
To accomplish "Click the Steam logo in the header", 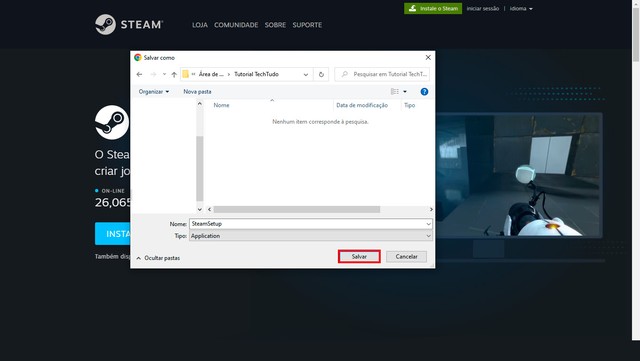I will (129, 25).
